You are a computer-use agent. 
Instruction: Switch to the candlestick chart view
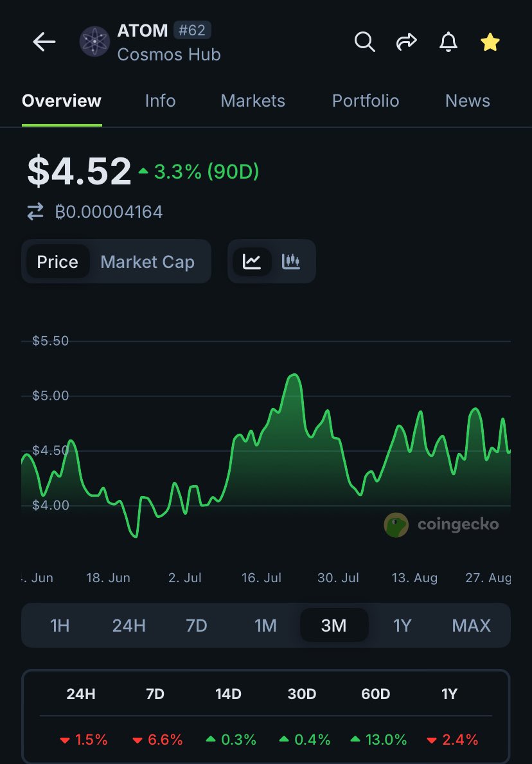(x=291, y=262)
